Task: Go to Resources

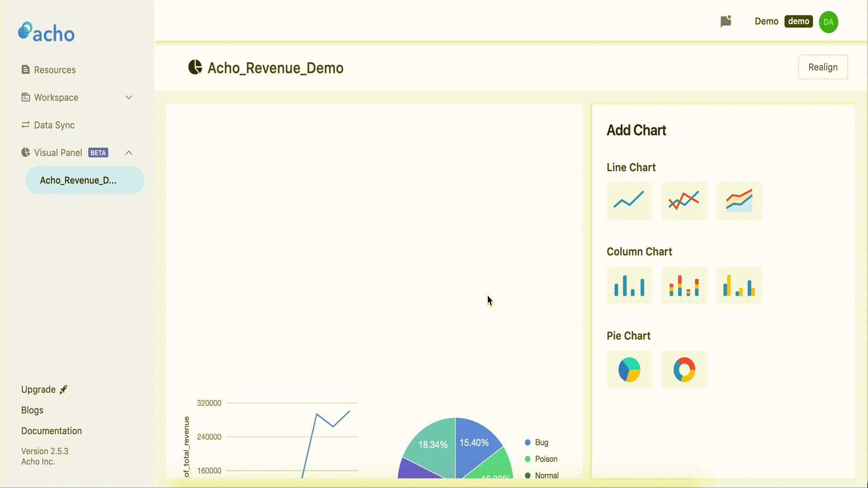Action: pos(55,70)
